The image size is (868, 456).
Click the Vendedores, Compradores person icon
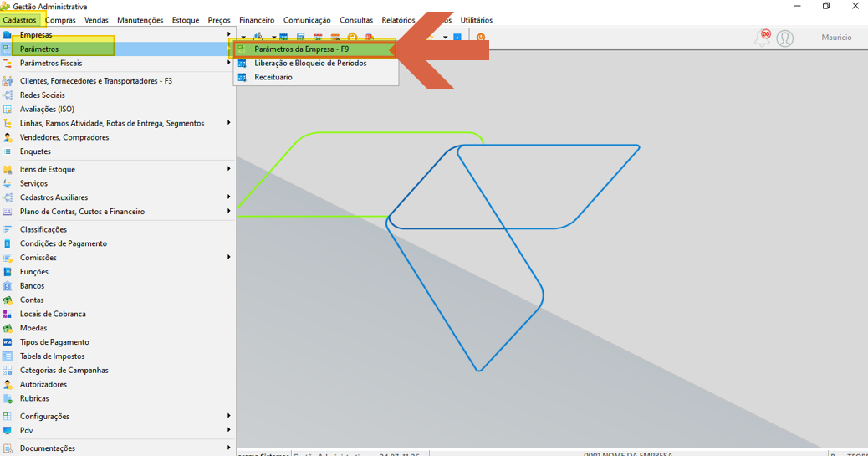8,137
